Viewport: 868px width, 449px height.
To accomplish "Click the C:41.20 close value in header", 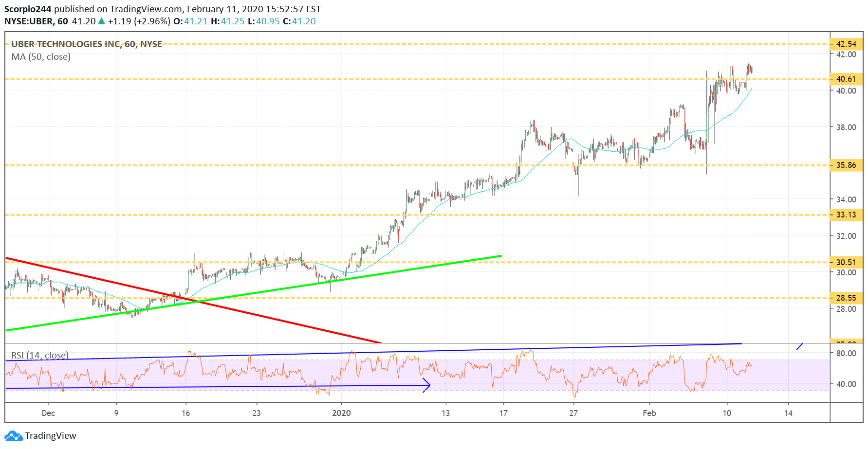I will tap(299, 21).
